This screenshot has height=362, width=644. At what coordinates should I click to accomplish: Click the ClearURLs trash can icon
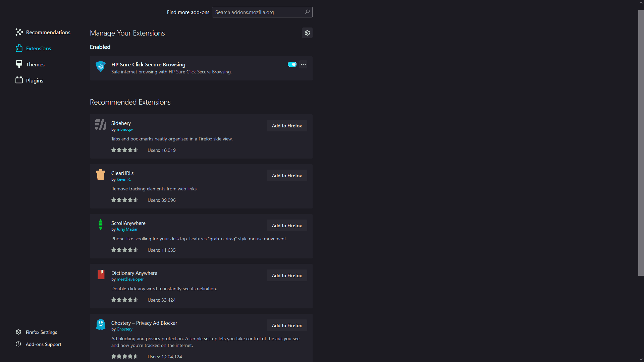pyautogui.click(x=100, y=175)
